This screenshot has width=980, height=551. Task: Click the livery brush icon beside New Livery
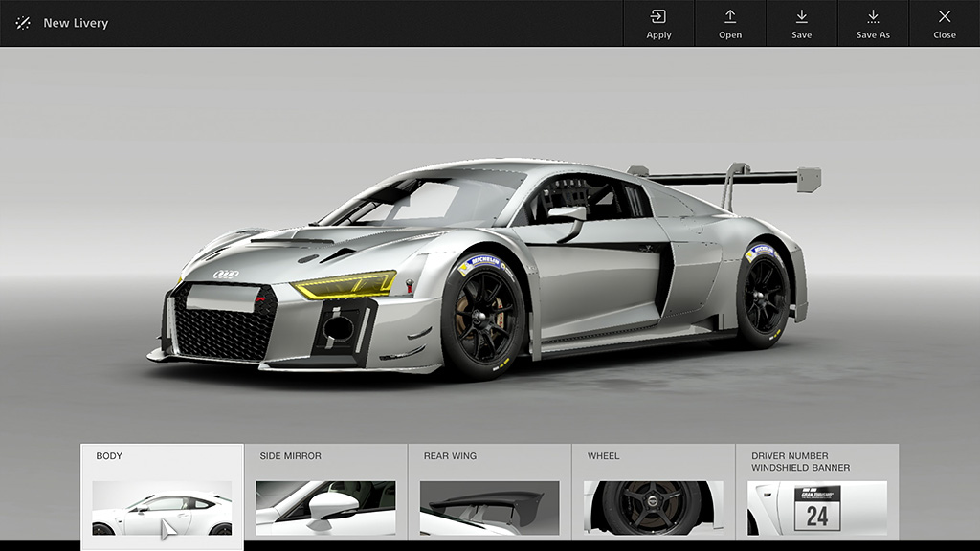click(x=23, y=23)
